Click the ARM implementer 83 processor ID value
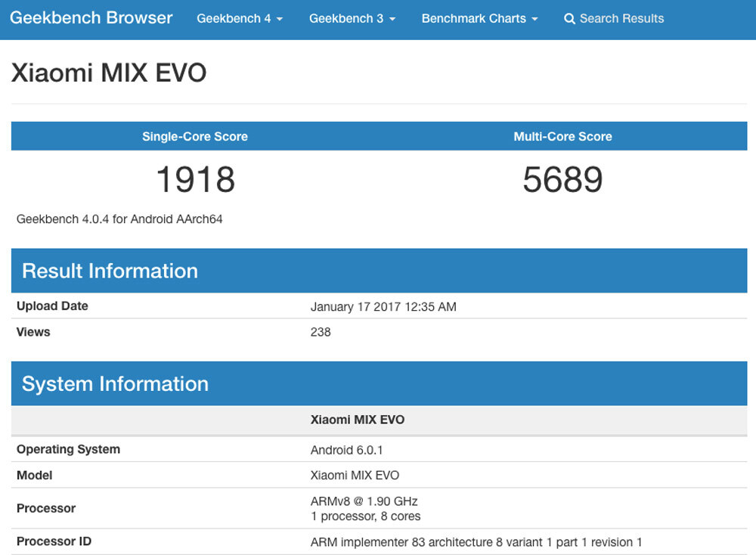The image size is (756, 555). pyautogui.click(x=476, y=542)
